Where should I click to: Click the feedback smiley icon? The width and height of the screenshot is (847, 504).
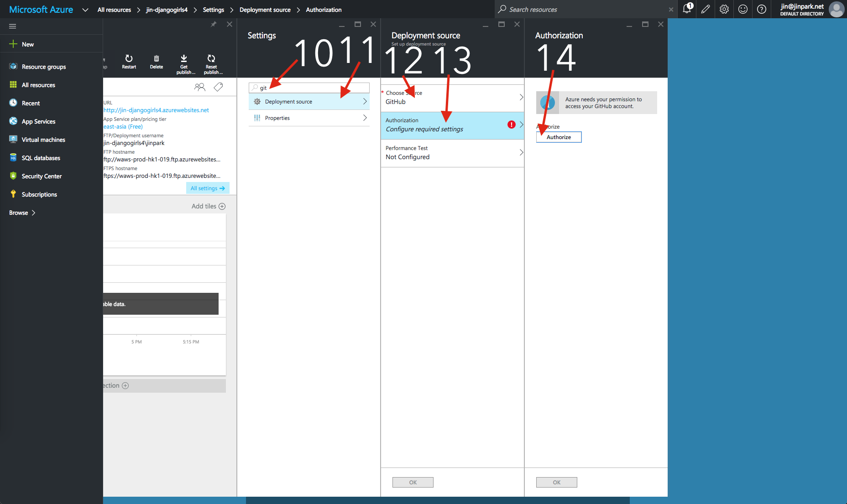[743, 9]
